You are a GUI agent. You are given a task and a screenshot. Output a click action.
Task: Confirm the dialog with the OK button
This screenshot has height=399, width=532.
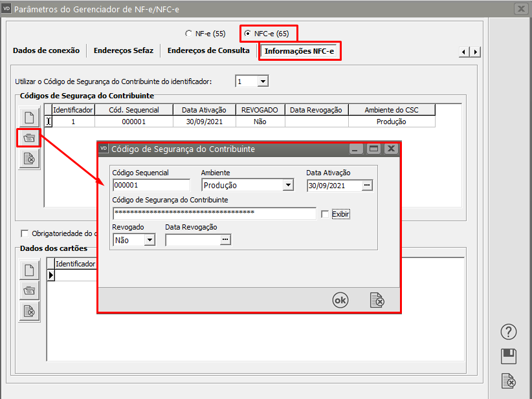[340, 300]
